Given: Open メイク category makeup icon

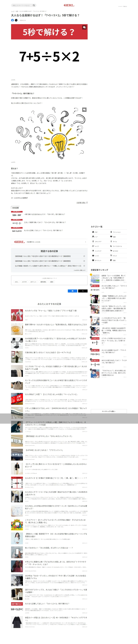Looking at the screenshot, I should [93, 246].
